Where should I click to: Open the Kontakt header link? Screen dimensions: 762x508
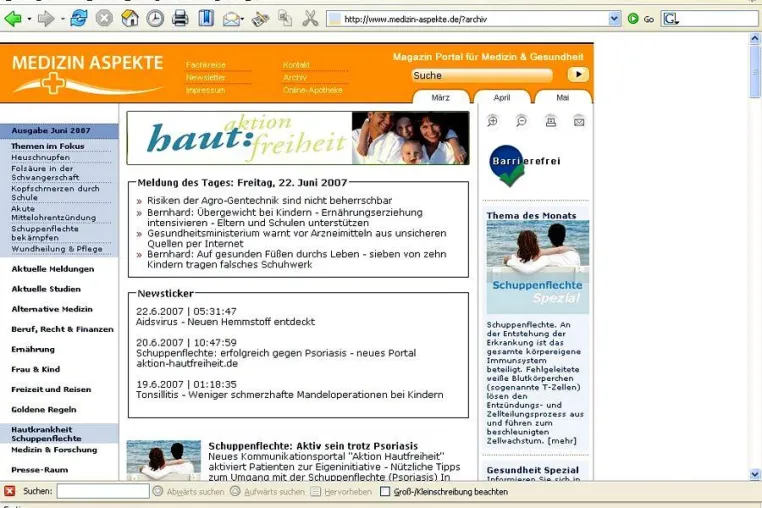pyautogui.click(x=296, y=65)
